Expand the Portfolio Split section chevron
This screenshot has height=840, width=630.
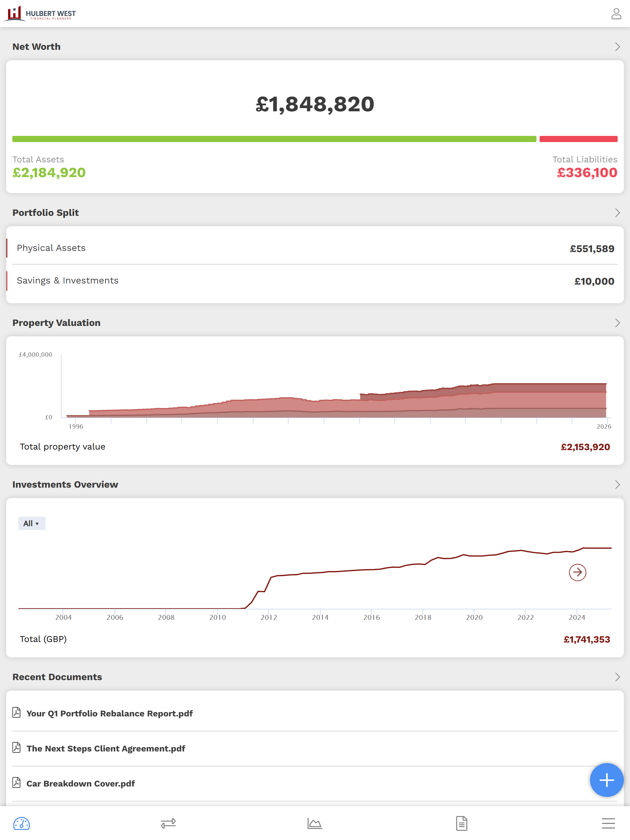(617, 213)
